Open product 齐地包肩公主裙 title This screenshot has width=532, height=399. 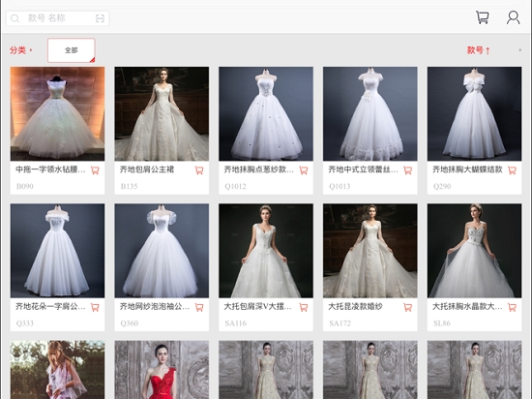(147, 169)
